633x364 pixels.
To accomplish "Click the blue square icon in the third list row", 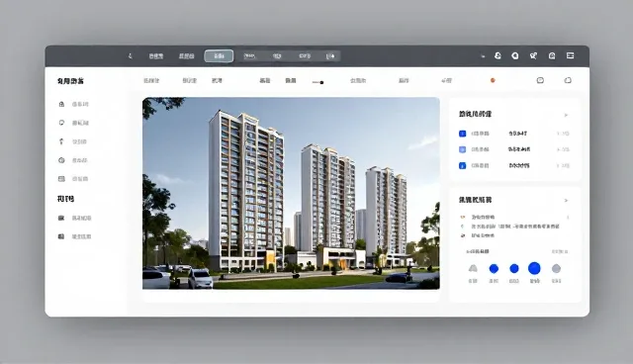I will [x=463, y=165].
